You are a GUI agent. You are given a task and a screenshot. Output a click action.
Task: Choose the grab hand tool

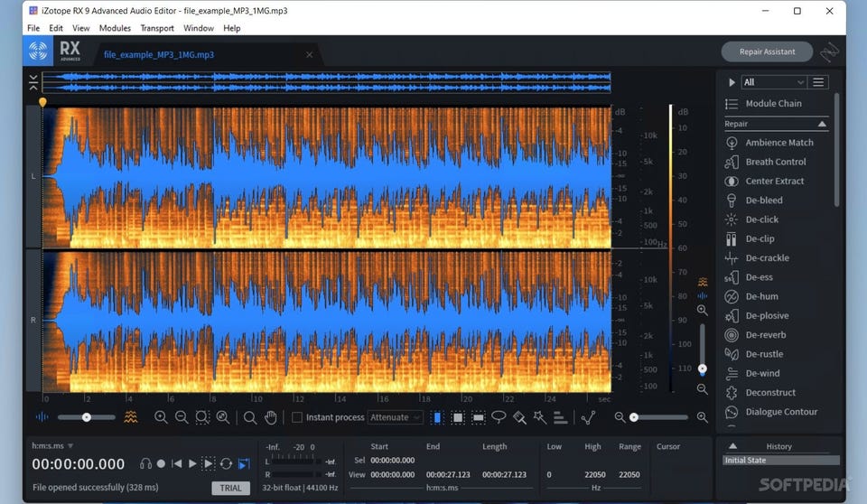pyautogui.click(x=270, y=417)
